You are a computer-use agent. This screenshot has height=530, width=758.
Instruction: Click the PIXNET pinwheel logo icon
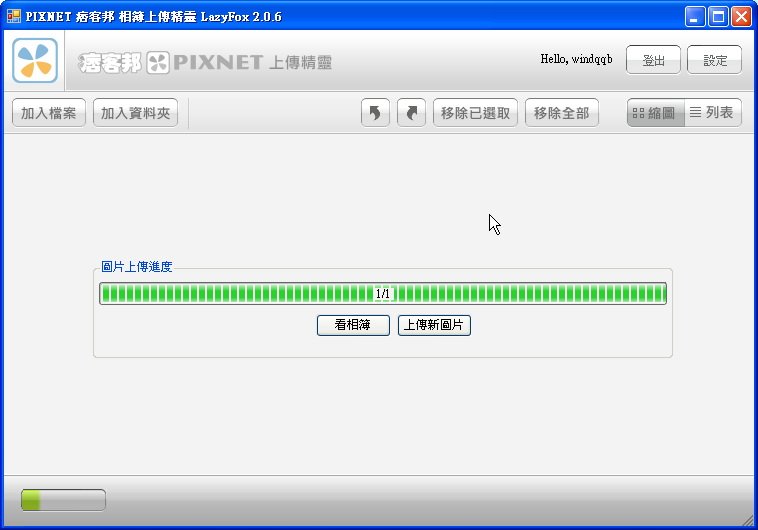pyautogui.click(x=35, y=60)
